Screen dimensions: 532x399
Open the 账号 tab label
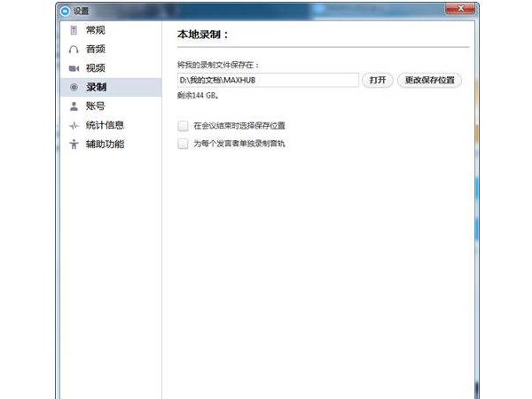(96, 106)
